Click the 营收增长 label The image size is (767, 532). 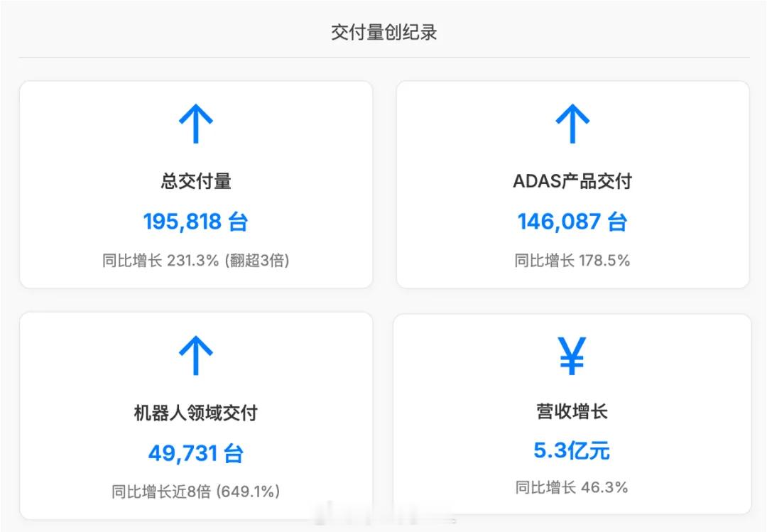[x=572, y=411]
